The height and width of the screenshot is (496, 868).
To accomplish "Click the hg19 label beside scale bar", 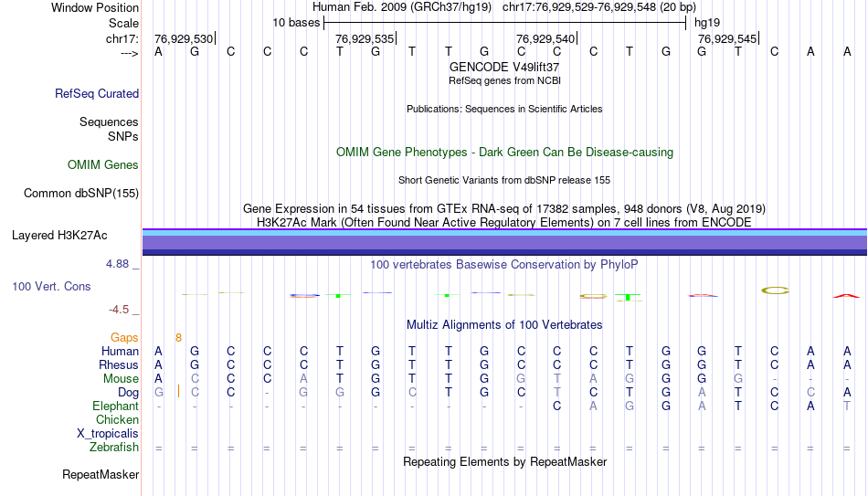I will (707, 23).
